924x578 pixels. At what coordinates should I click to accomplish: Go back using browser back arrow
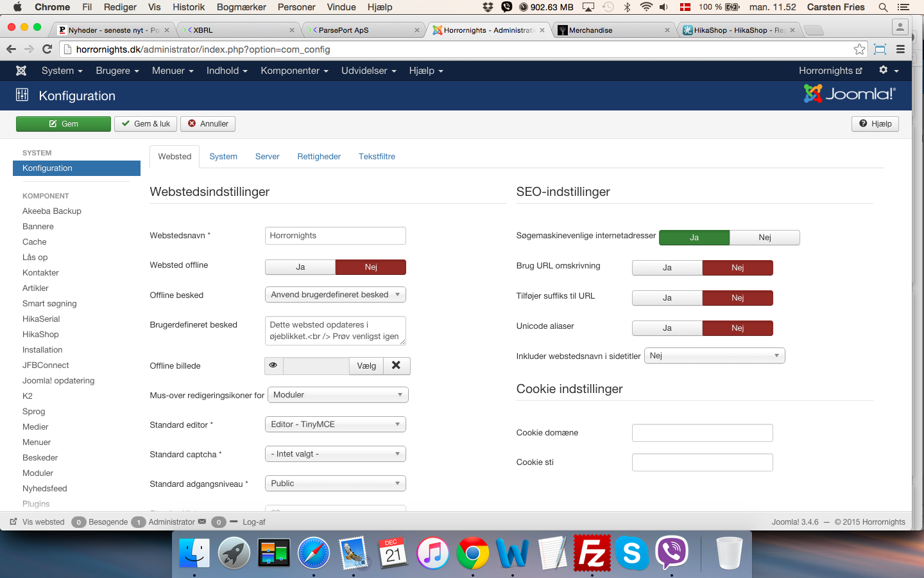point(11,49)
